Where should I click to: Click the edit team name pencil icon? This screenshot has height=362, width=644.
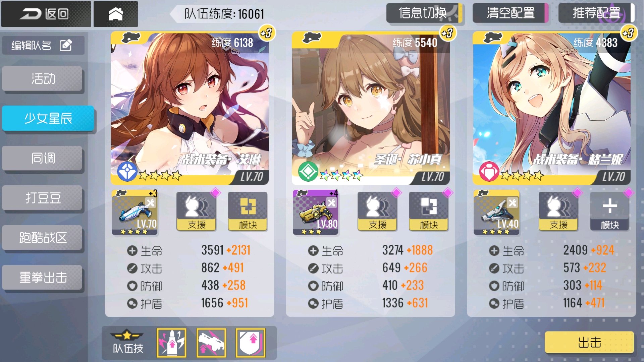tap(65, 45)
